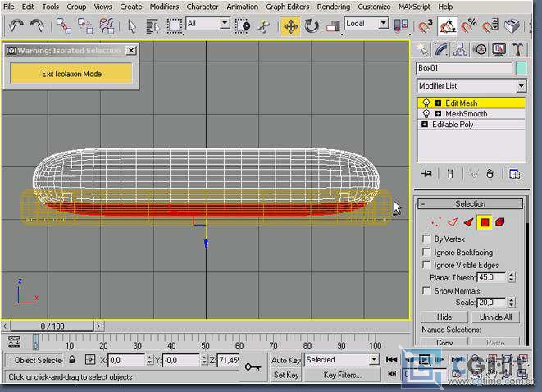The image size is (542, 392).
Task: Open the Modifiers menu
Action: pos(164,7)
